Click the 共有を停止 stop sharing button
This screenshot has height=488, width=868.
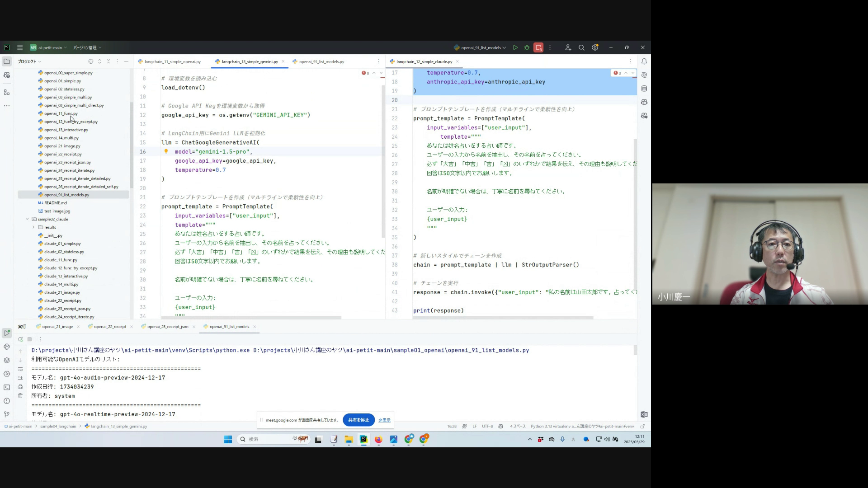[359, 420]
